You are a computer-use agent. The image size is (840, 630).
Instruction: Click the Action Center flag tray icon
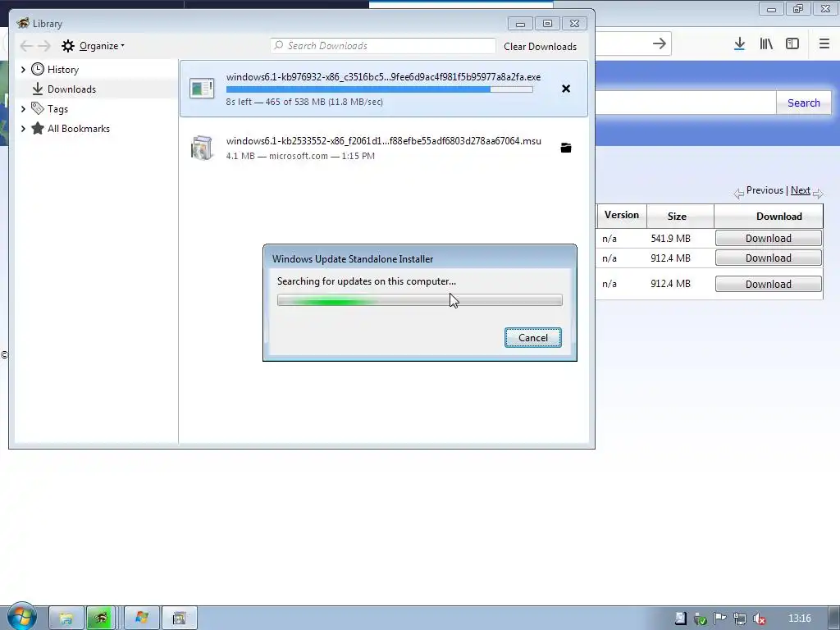[x=719, y=619]
